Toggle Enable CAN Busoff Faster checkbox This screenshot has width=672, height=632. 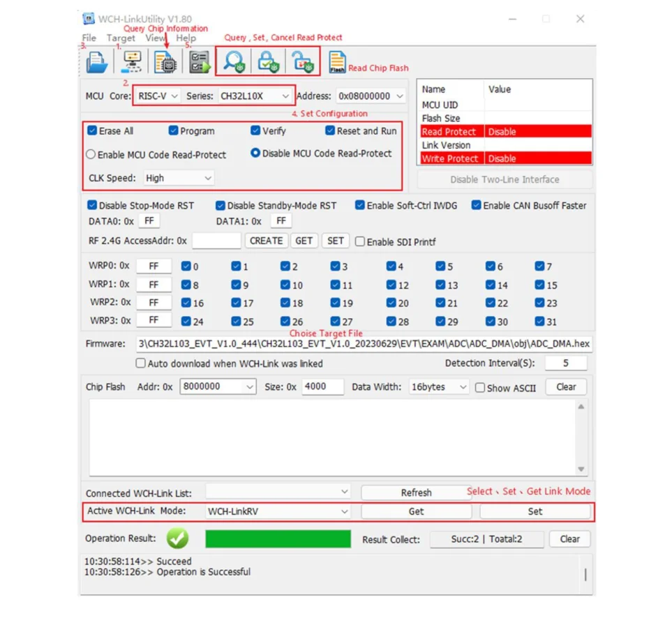(476, 205)
